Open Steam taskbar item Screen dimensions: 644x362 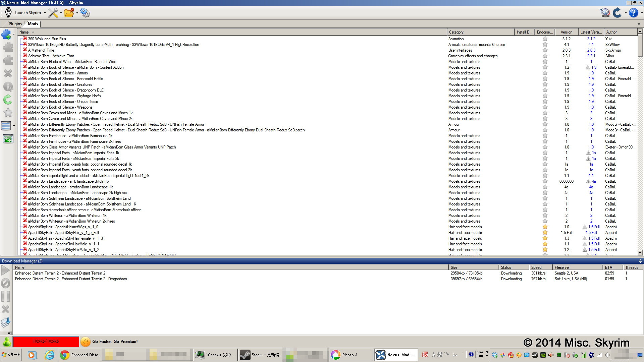(261, 355)
